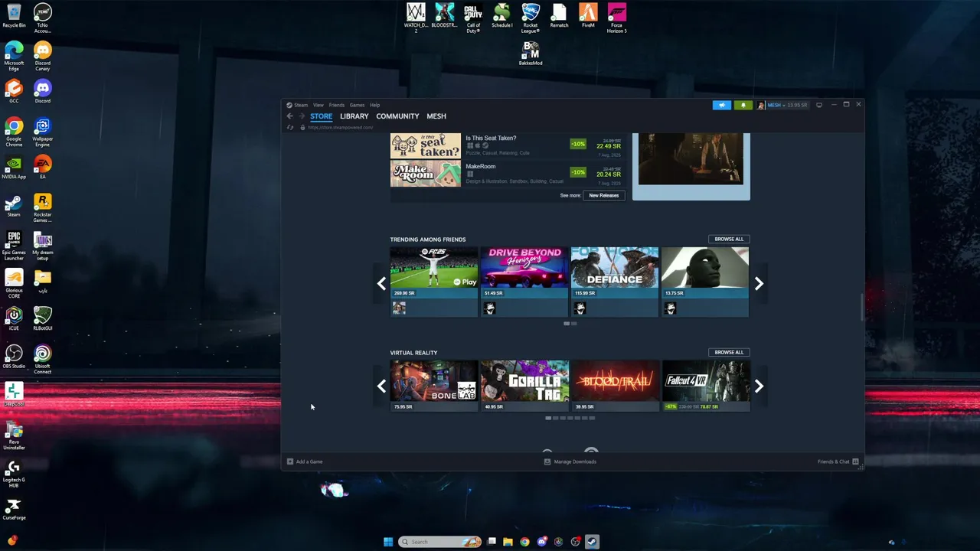Open FiveM desktop shortcut

coord(588,15)
